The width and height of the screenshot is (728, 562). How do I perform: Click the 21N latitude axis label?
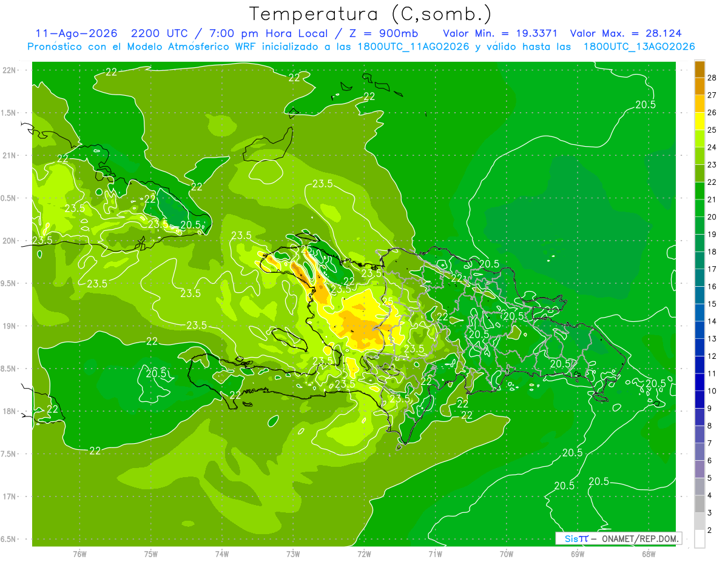8,155
